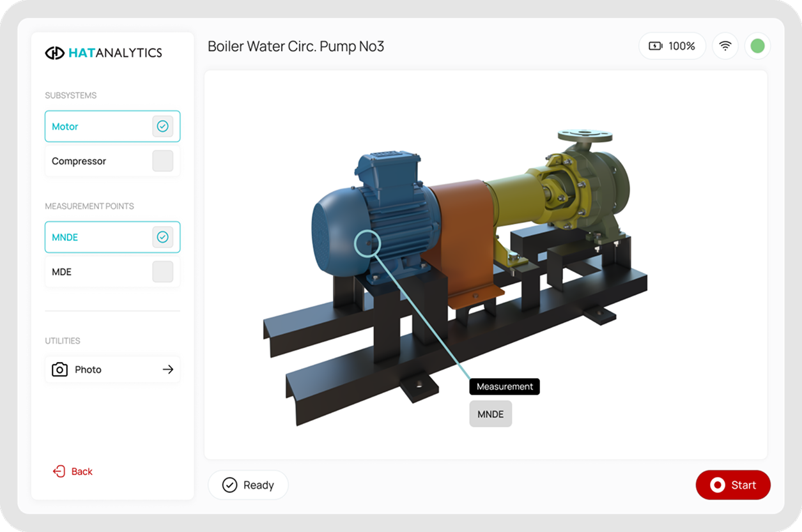Click the circular measurement marker on motor

click(366, 243)
